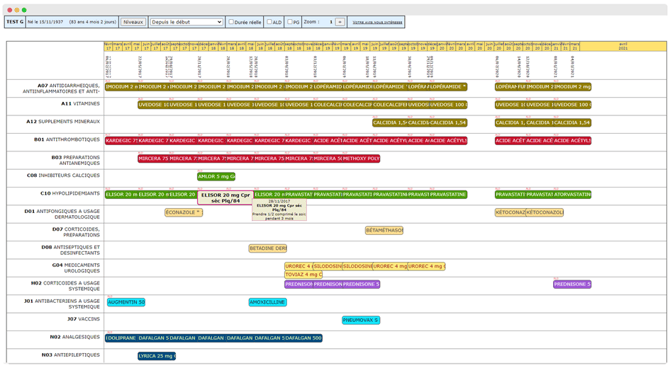The image size is (670, 368).
Task: Select the AMLOR 5 mg green bar
Action: (x=216, y=177)
